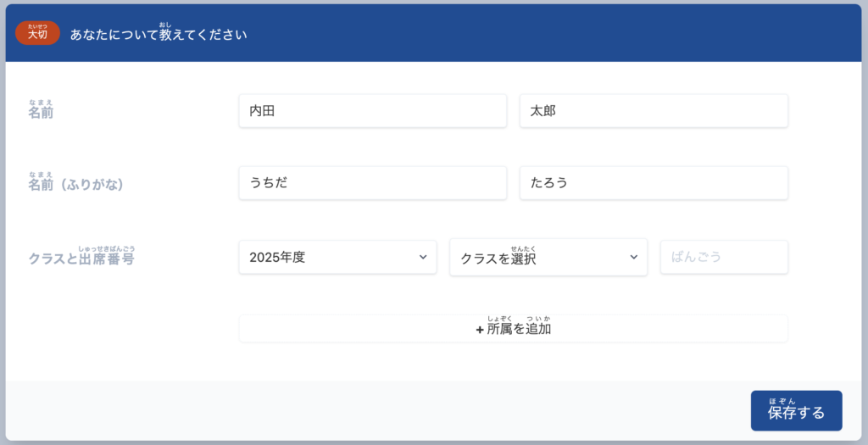Click the あなたについて教えてください header title
The height and width of the screenshot is (445, 868).
pyautogui.click(x=159, y=35)
